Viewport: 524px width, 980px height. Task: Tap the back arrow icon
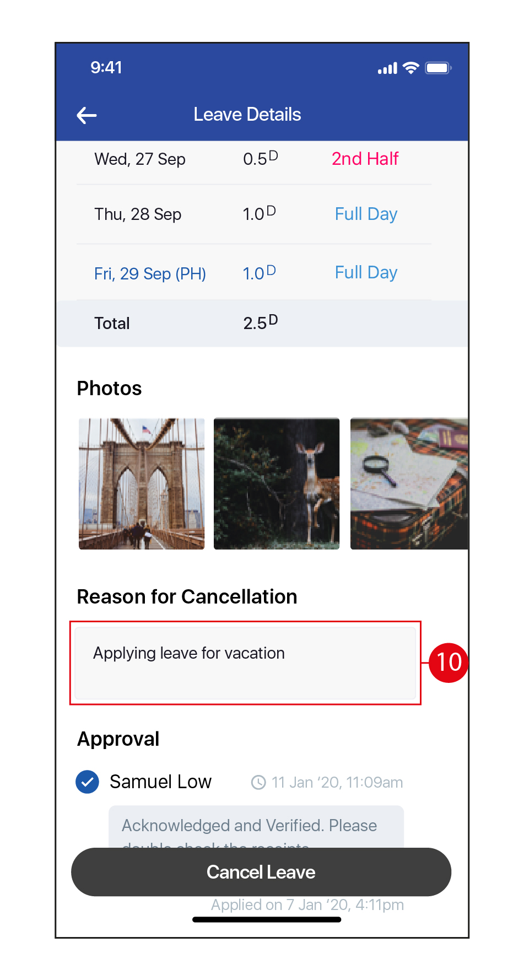(x=87, y=115)
